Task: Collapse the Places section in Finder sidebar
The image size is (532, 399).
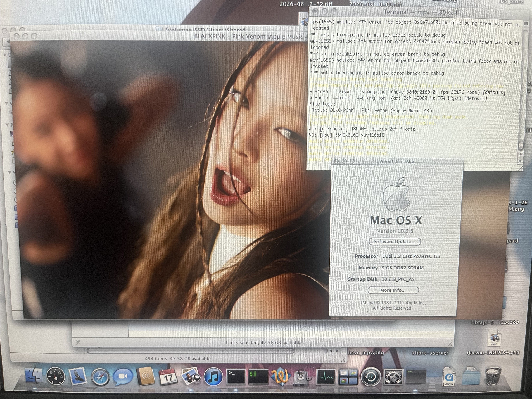Action: (x=7, y=125)
